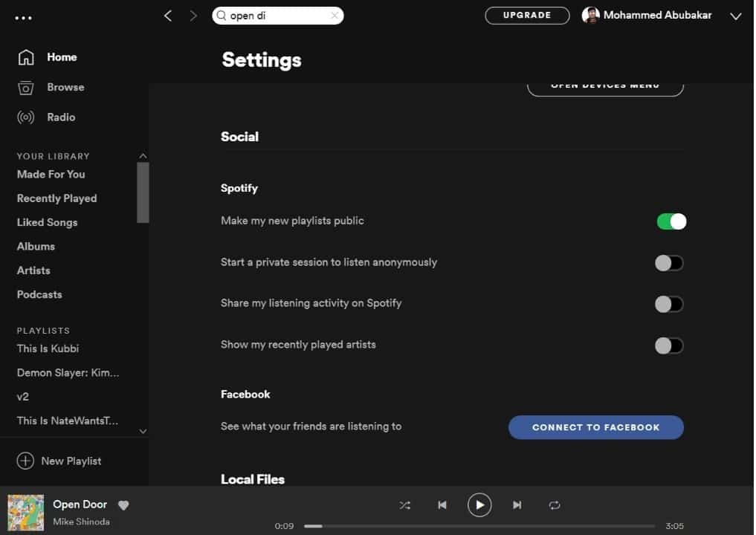756x535 pixels.
Task: Skip to the previous track
Action: [442, 505]
